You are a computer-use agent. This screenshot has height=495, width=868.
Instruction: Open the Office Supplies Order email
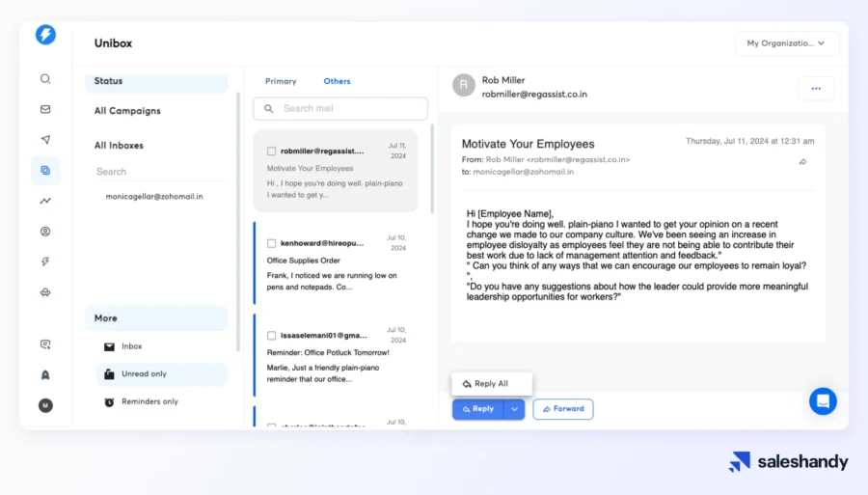pos(336,263)
